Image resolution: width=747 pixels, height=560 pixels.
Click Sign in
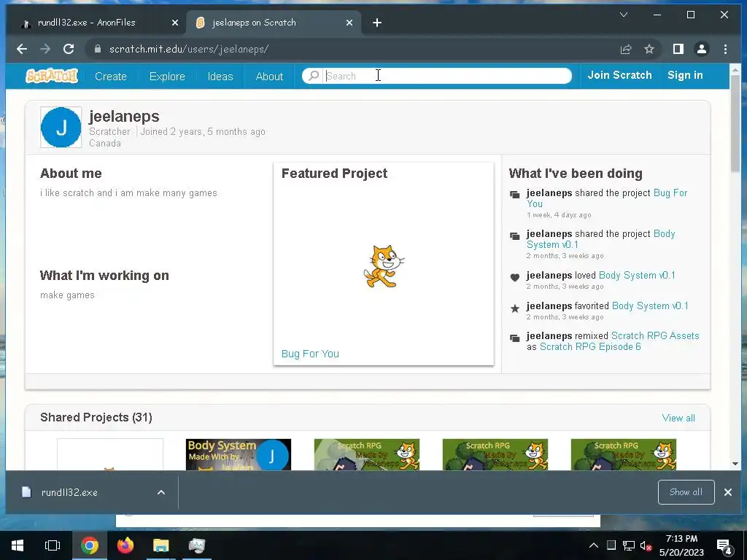[685, 75]
